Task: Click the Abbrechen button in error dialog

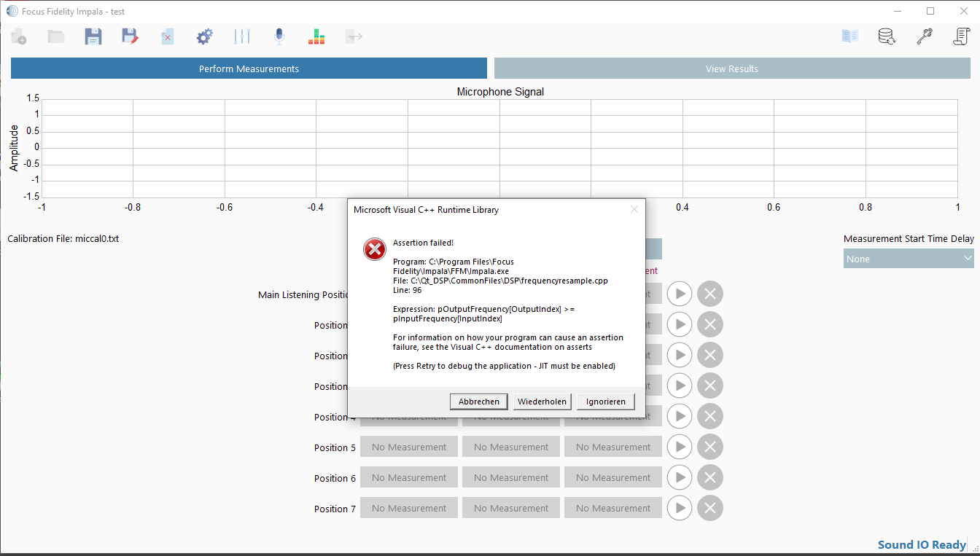Action: (x=479, y=402)
